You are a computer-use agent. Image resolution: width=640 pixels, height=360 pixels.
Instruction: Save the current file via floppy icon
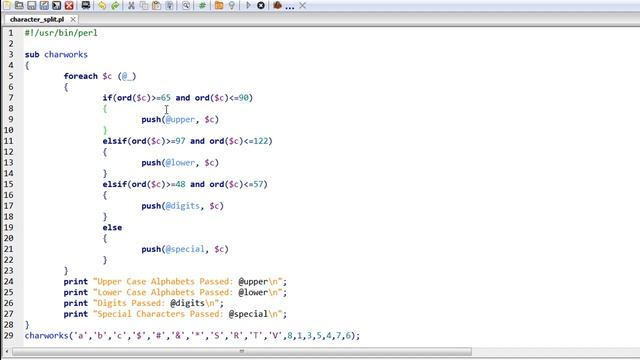[x=31, y=5]
